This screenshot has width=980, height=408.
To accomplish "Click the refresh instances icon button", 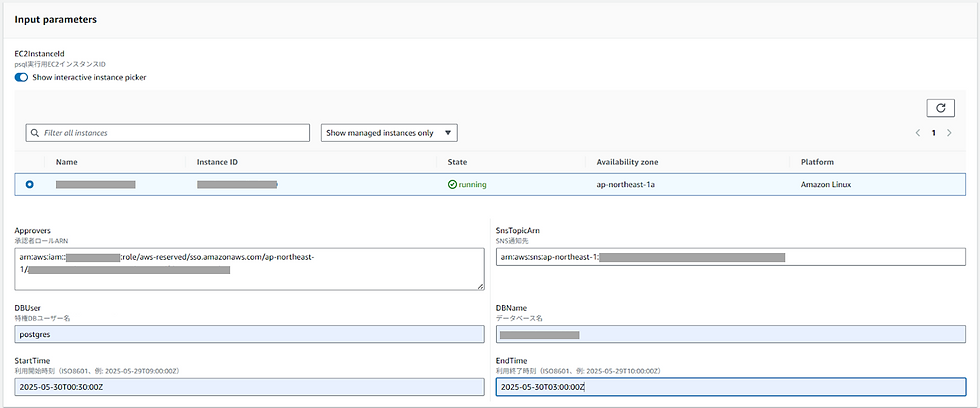I will tap(940, 107).
